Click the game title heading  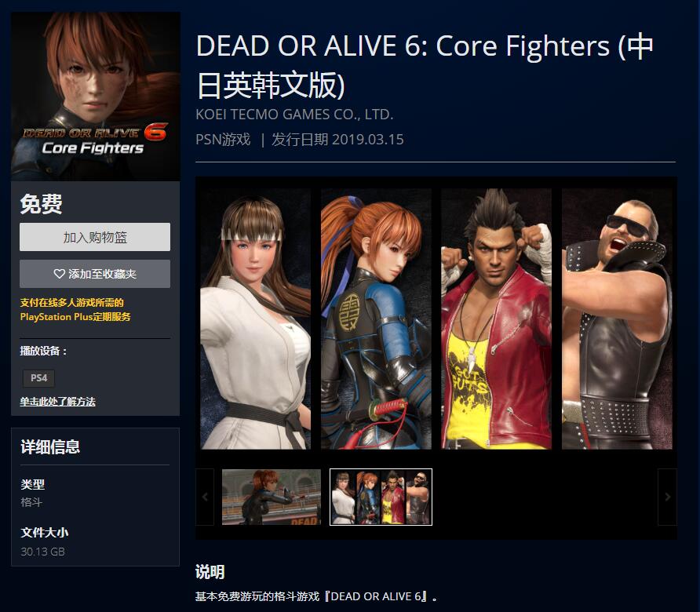click(425, 66)
